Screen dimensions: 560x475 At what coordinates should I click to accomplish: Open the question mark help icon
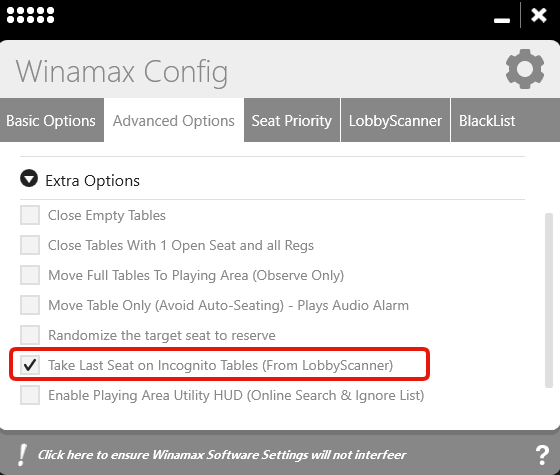542,455
